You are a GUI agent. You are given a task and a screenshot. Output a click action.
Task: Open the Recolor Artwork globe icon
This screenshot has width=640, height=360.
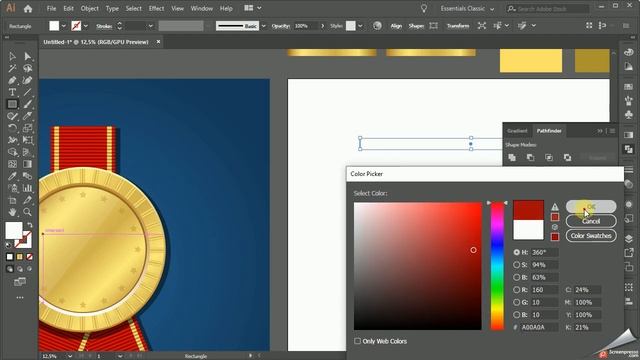tap(377, 26)
